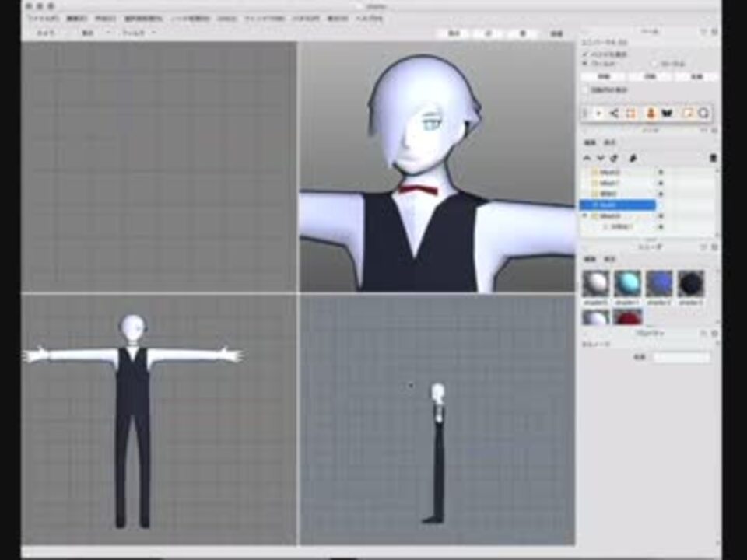The image size is (747, 560).
Task: Toggle visibility dot of the top layer row
Action: click(x=661, y=172)
